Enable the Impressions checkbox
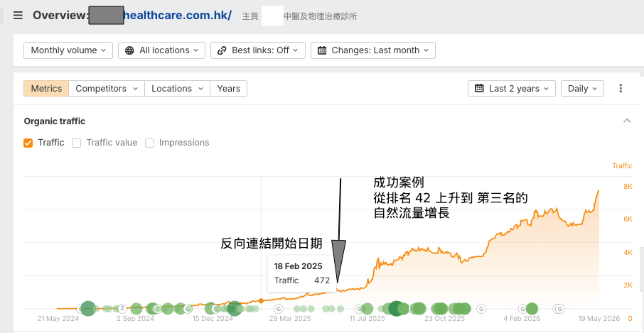Screen dimensions: 644x333 tap(149, 143)
